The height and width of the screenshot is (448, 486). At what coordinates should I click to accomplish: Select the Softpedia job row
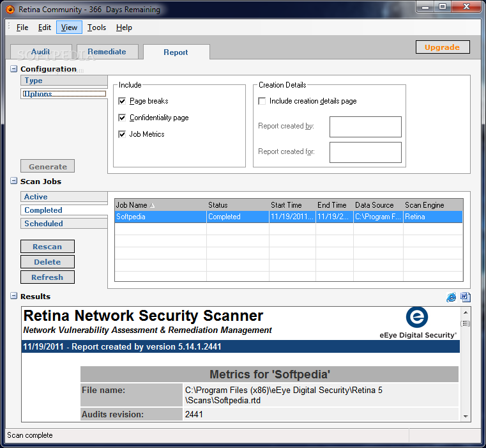289,217
